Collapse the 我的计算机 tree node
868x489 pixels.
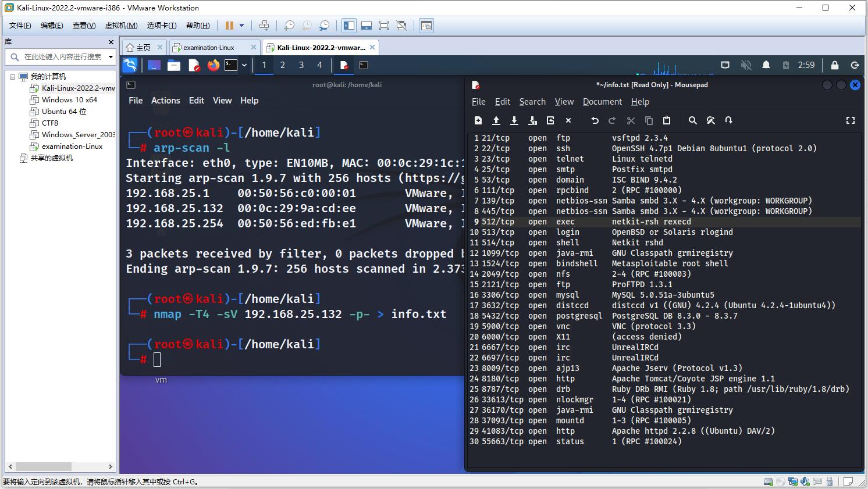tap(12, 77)
